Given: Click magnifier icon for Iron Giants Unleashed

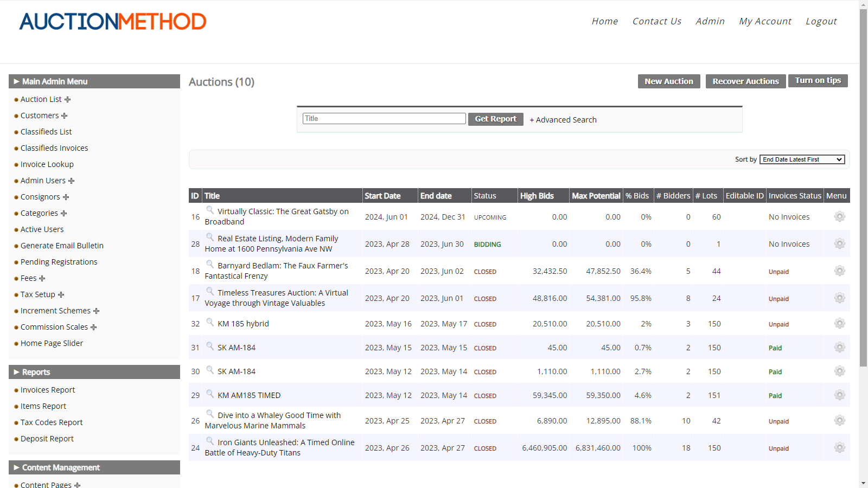Looking at the screenshot, I should (210, 441).
